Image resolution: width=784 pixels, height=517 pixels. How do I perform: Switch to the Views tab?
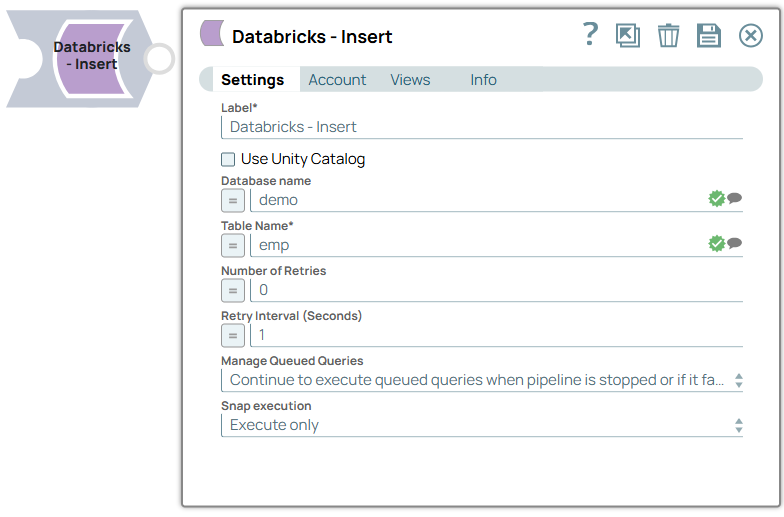tap(410, 80)
